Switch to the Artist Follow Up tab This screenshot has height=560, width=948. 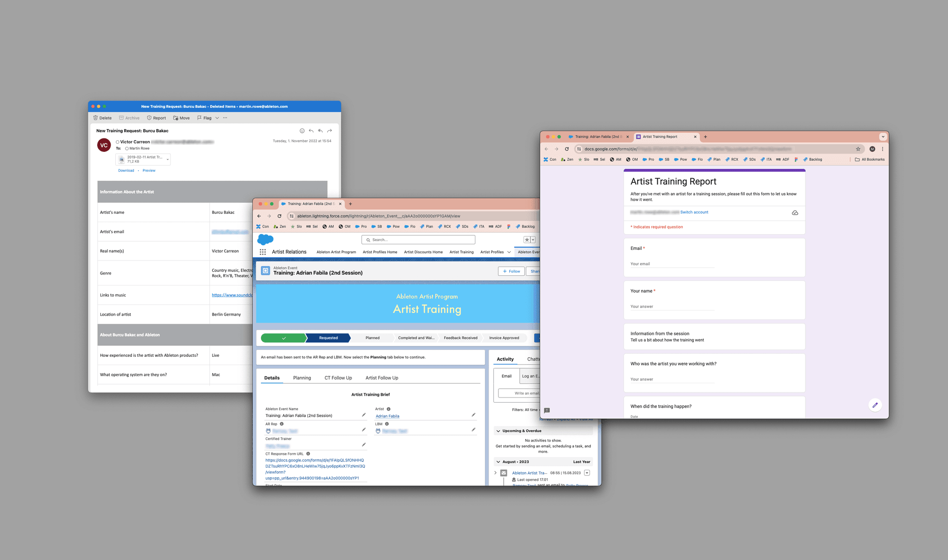[x=382, y=378]
